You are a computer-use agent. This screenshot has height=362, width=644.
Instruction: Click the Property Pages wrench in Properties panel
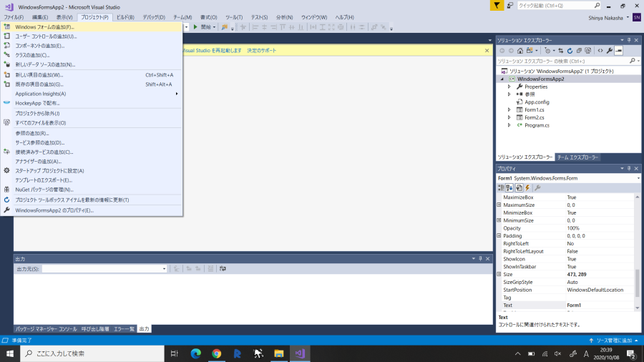(x=537, y=187)
